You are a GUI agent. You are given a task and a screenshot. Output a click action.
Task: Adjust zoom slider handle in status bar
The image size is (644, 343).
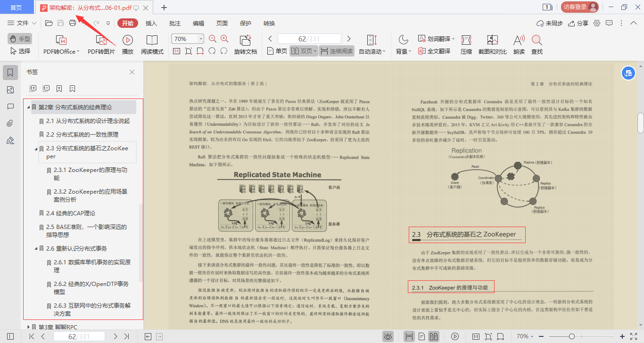tap(571, 336)
